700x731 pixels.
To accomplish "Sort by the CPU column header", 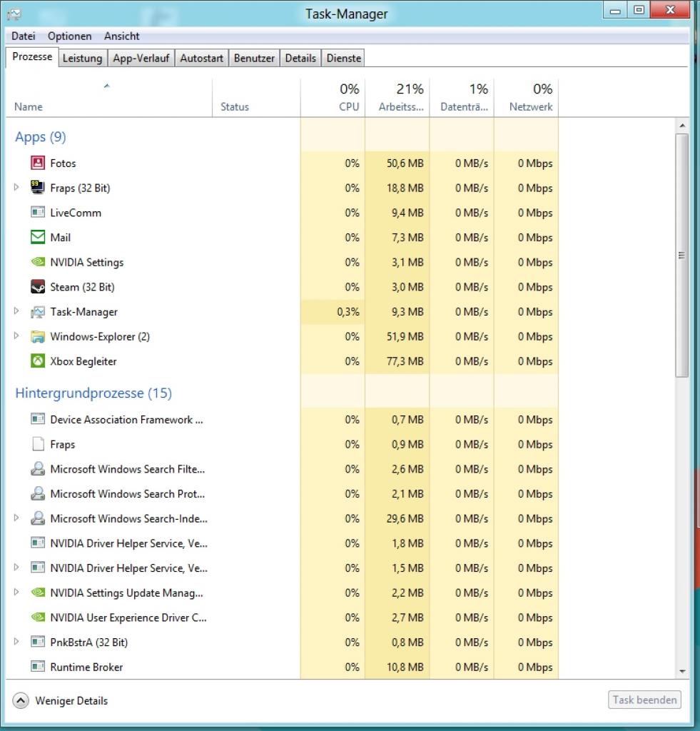I will (333, 98).
